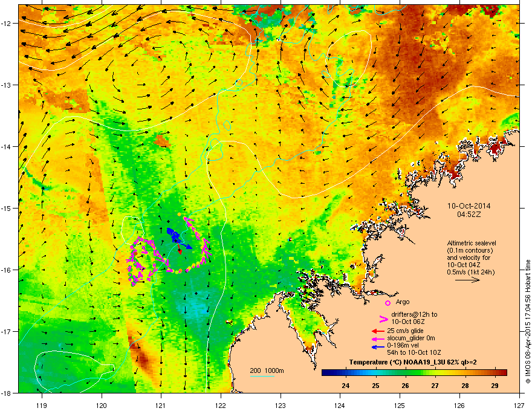Click the latitude axis label -17
532x411 pixels.
(x=6, y=332)
